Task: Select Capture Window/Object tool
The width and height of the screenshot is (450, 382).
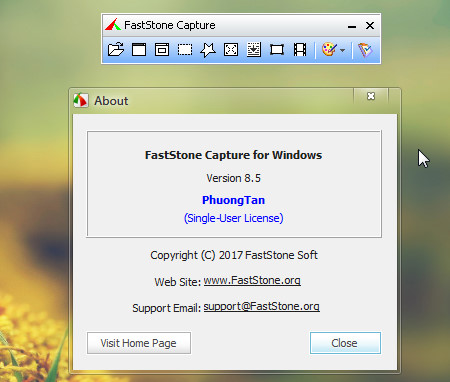Action: 162,50
